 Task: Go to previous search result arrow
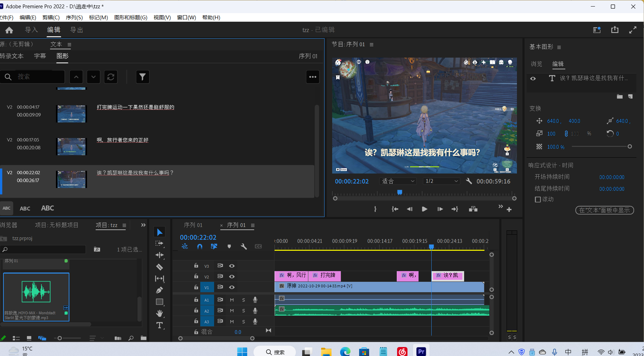click(x=76, y=77)
